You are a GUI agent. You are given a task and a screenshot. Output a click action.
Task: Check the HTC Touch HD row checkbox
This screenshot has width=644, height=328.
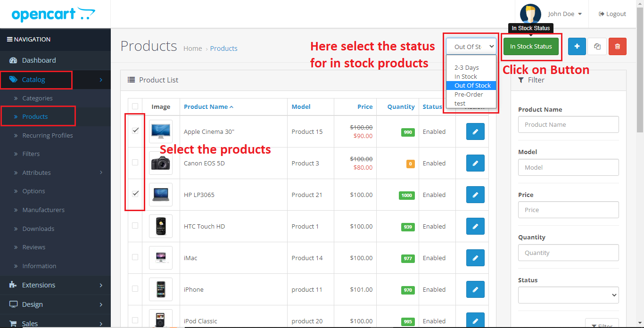coord(135,225)
